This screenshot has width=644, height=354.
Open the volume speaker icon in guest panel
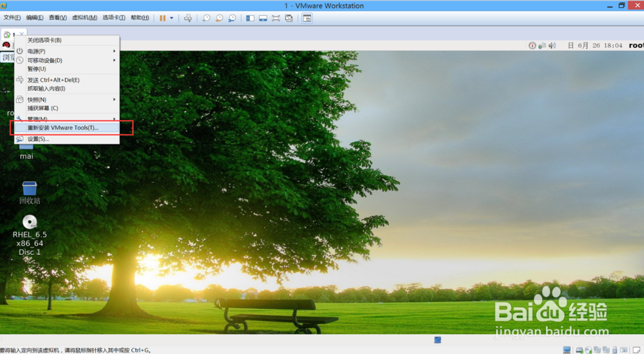coord(553,46)
